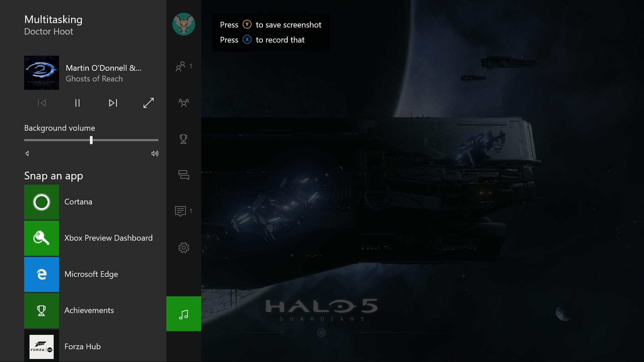The height and width of the screenshot is (362, 644).
Task: Click the trophy/achievements sidebar icon
Action: tap(183, 139)
